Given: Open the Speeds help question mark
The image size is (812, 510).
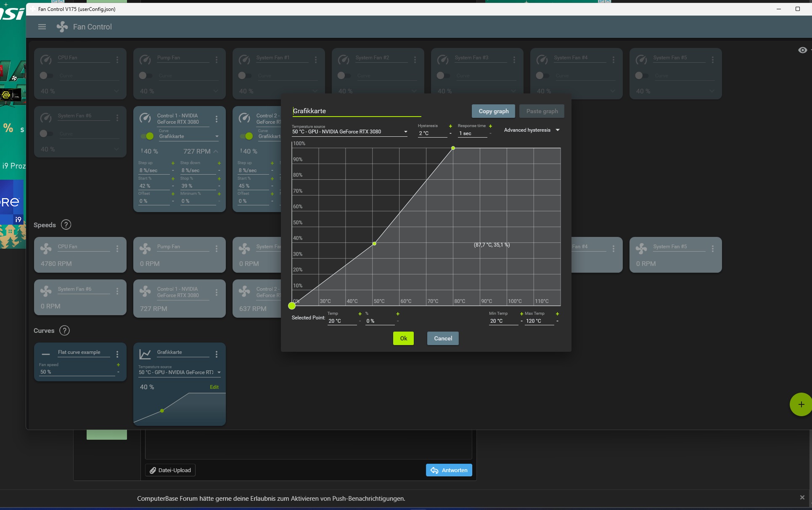Looking at the screenshot, I should click(66, 225).
